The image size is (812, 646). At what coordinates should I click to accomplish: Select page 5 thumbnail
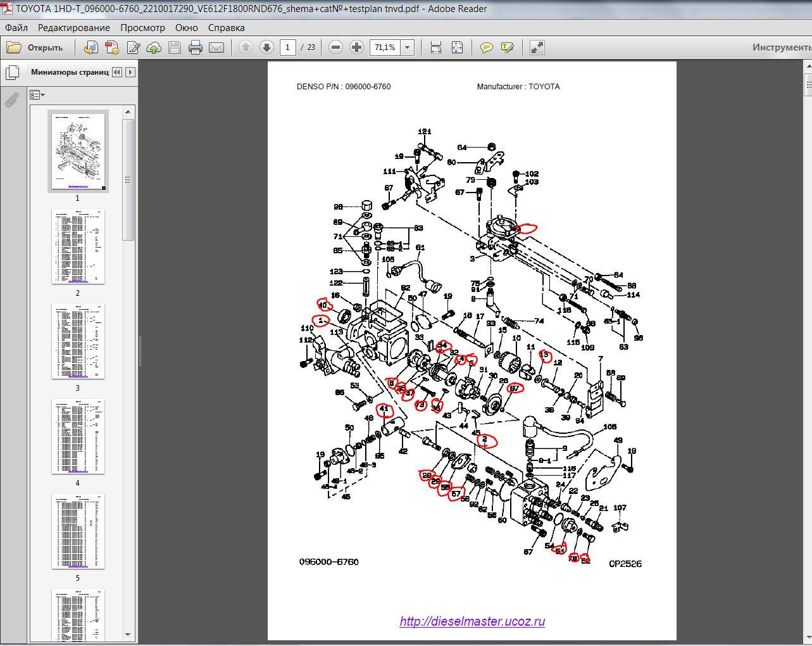(x=78, y=531)
